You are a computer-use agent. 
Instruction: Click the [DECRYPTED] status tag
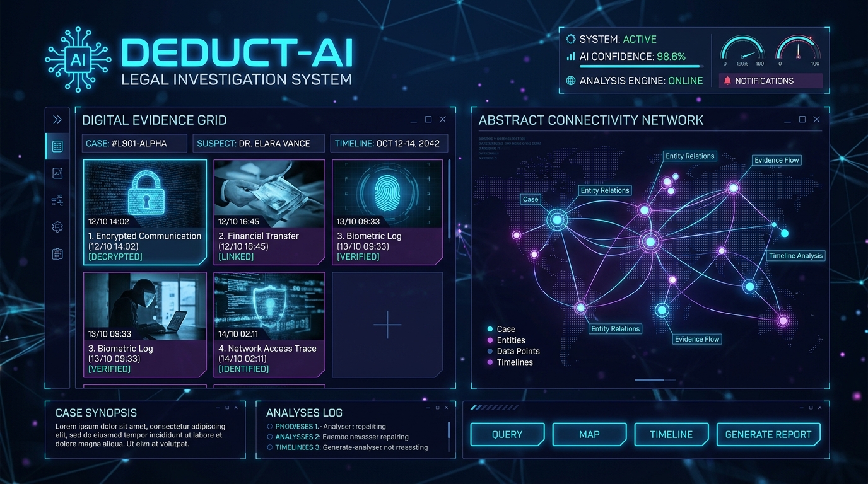click(115, 257)
